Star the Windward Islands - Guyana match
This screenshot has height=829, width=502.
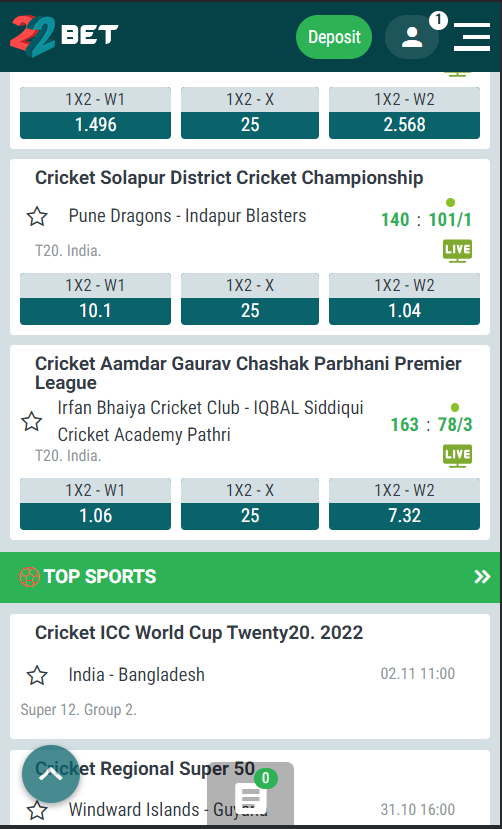point(37,810)
